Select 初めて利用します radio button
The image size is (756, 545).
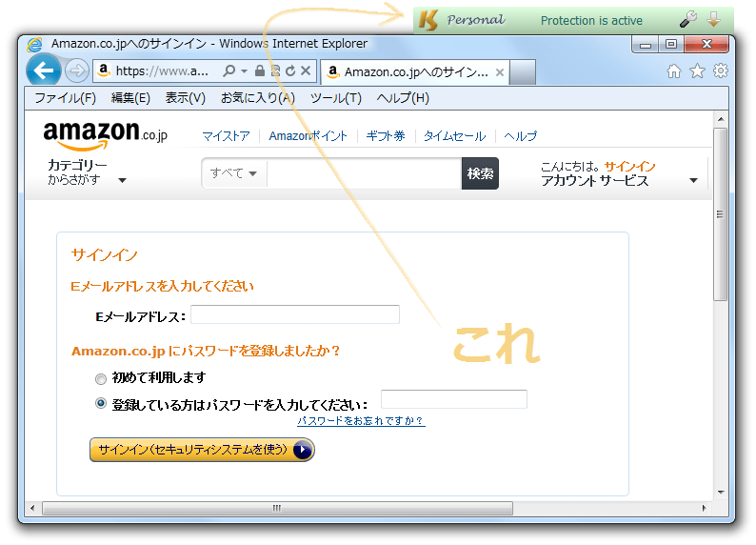point(101,379)
